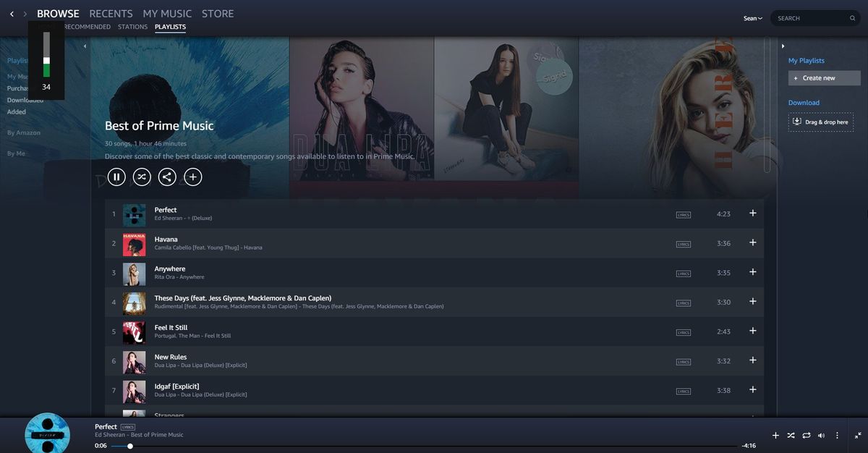Enable shuffle from the playlist header
This screenshot has width=868, height=453.
142,176
